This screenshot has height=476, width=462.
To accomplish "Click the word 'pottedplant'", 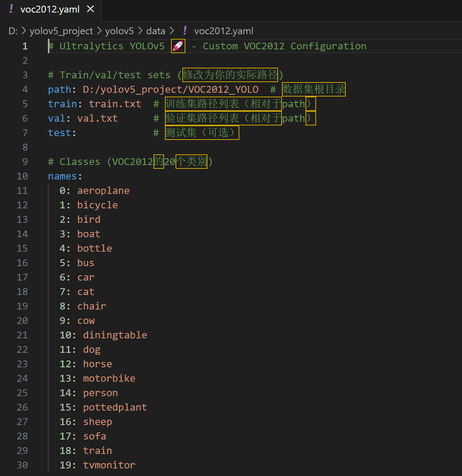I will (115, 408).
